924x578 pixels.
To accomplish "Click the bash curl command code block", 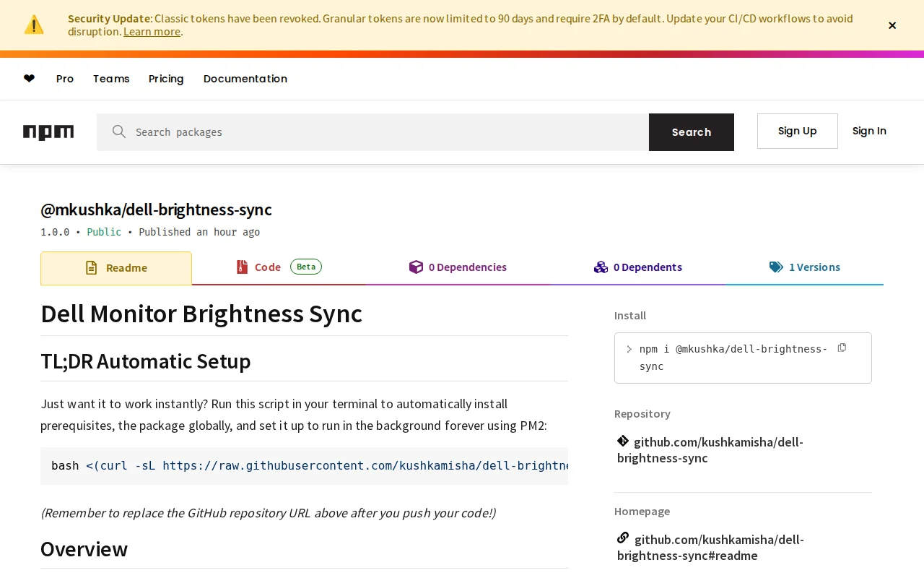I will pos(304,466).
